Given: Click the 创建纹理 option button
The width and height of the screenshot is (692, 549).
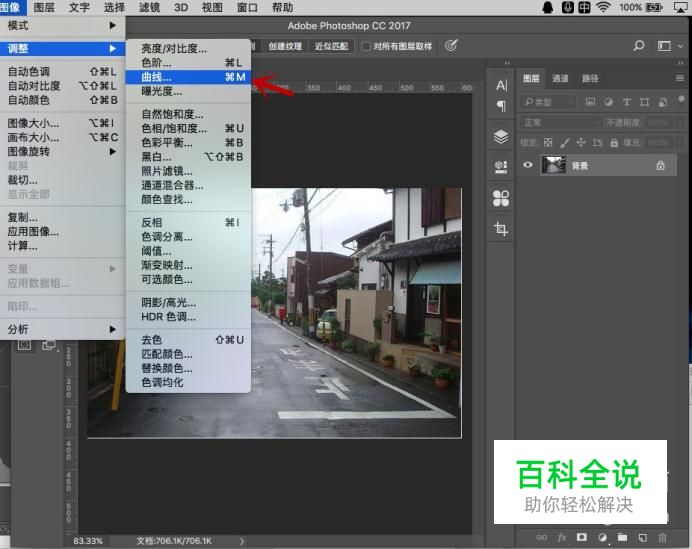Looking at the screenshot, I should click(284, 46).
